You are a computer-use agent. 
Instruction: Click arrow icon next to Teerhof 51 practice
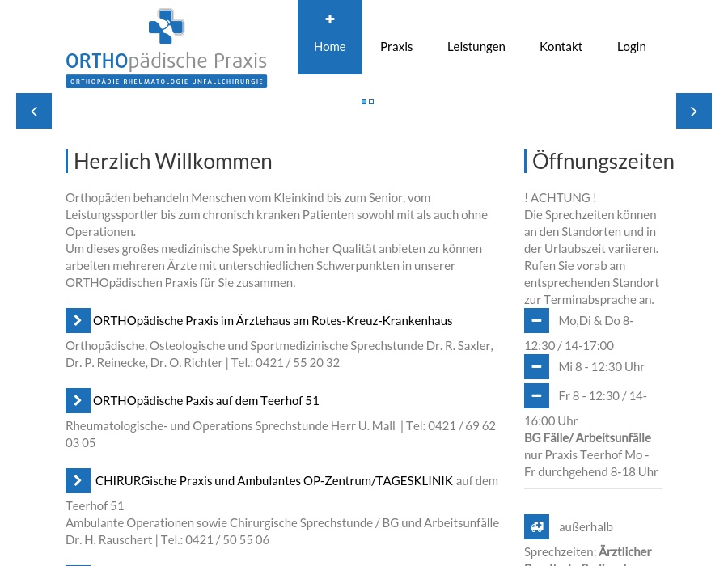click(78, 400)
